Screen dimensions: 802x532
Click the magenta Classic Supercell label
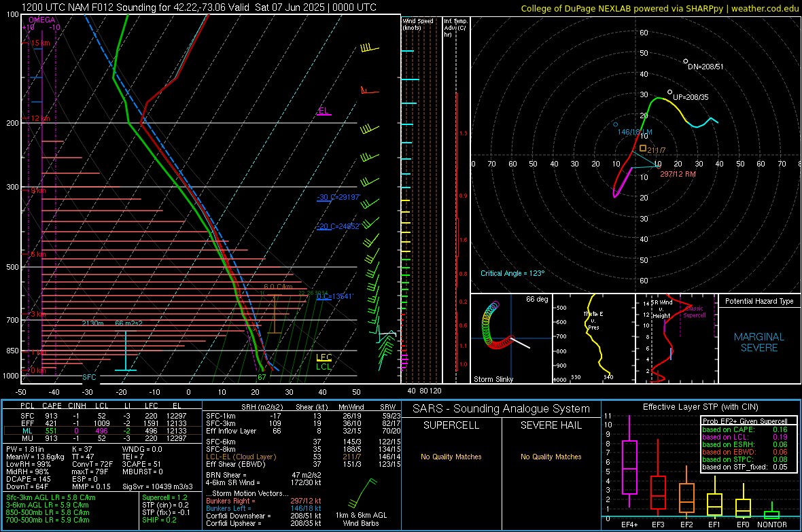point(695,312)
